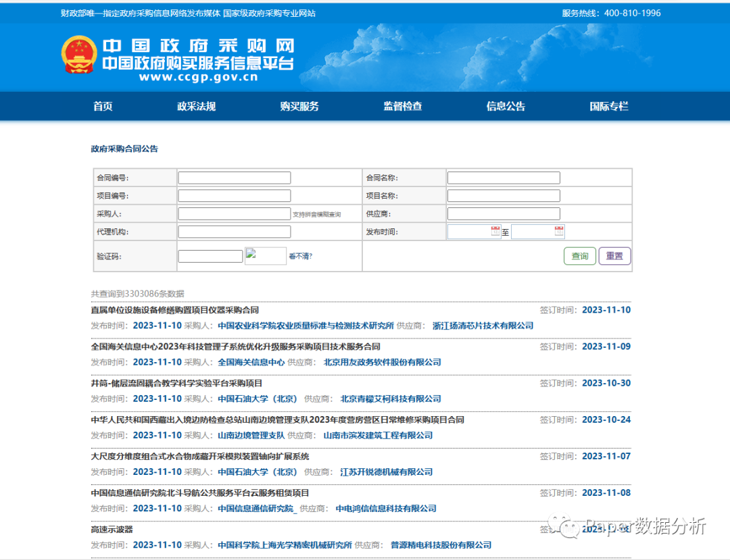Image resolution: width=730 pixels, height=560 pixels.
Task: Open 北斗导航公共服务平台云服务租赁项目 link
Action: pos(199,493)
